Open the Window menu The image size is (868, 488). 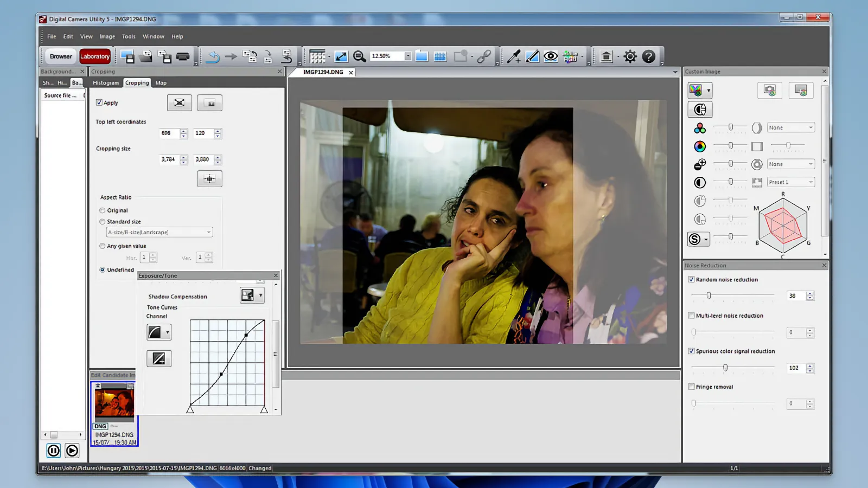[x=153, y=36]
